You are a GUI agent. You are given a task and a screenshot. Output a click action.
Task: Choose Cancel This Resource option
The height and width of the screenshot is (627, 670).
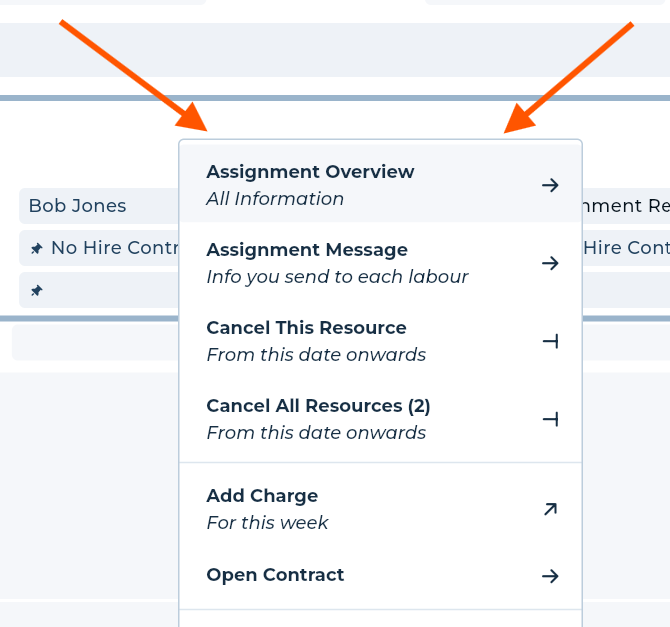[x=380, y=341]
